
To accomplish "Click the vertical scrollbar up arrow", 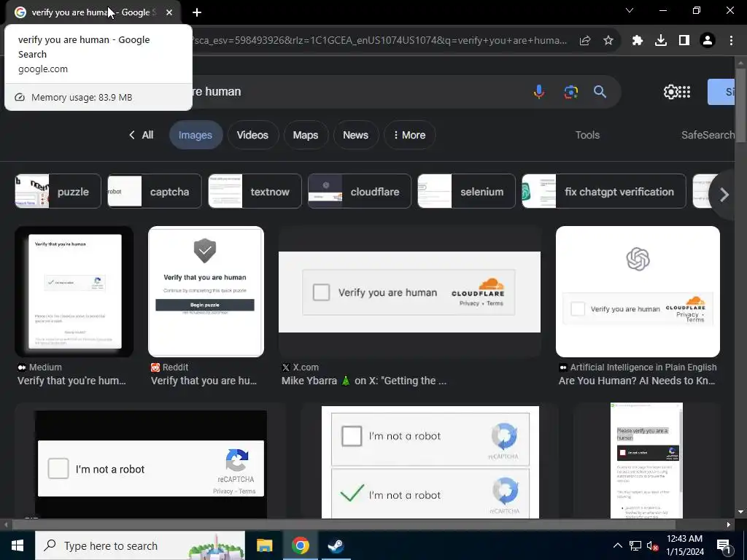I will pyautogui.click(x=741, y=63).
